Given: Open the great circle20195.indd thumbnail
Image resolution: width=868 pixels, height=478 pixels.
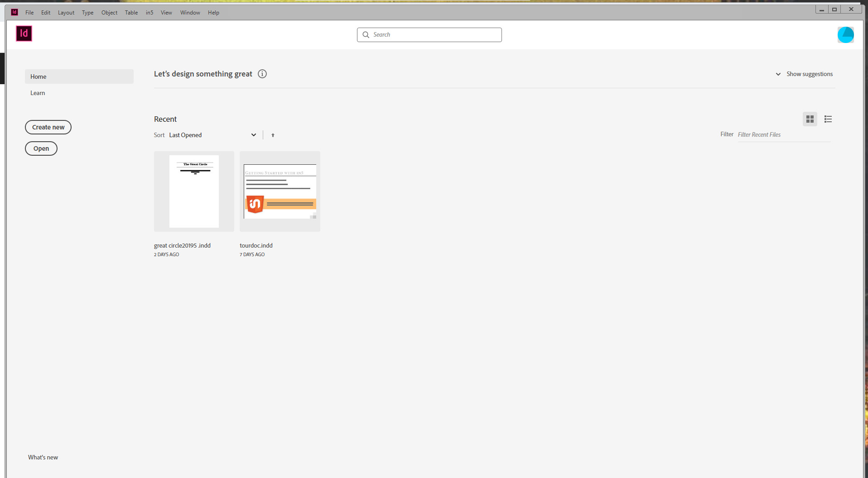Looking at the screenshot, I should [193, 191].
